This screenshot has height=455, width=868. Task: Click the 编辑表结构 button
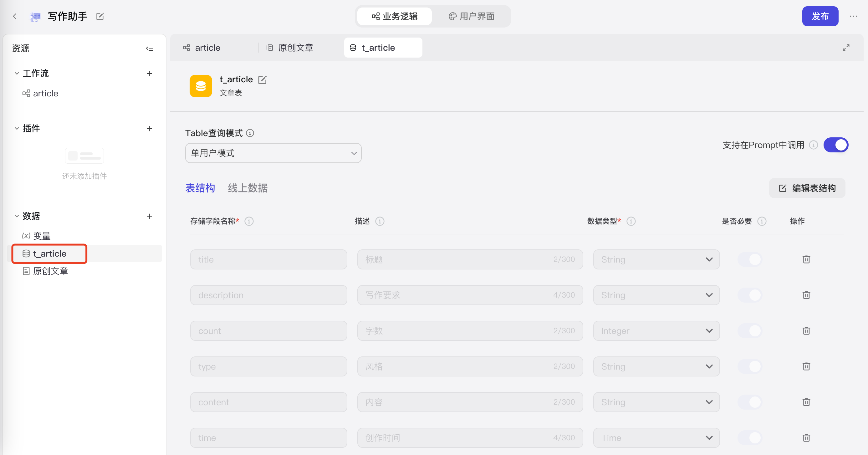[x=807, y=188]
